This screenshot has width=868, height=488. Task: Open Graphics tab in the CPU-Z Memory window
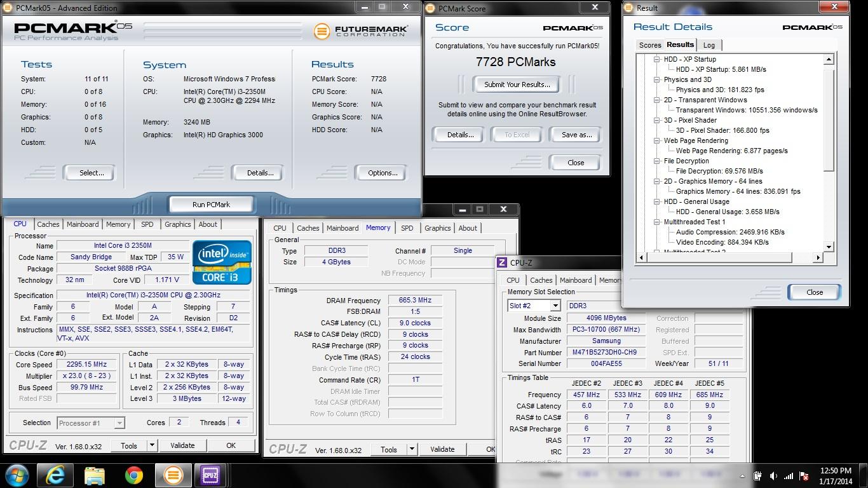click(438, 228)
